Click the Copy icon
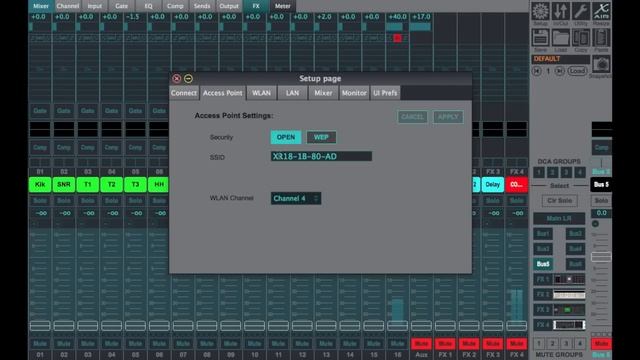This screenshot has height=360, width=640. 581,38
